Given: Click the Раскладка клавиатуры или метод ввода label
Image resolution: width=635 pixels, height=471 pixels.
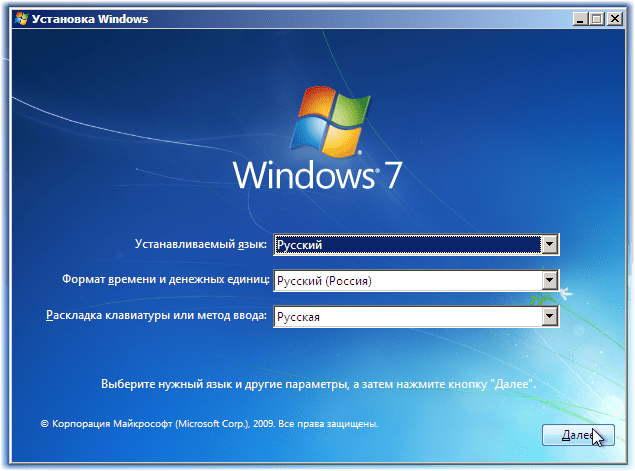Looking at the screenshot, I should click(x=156, y=315).
